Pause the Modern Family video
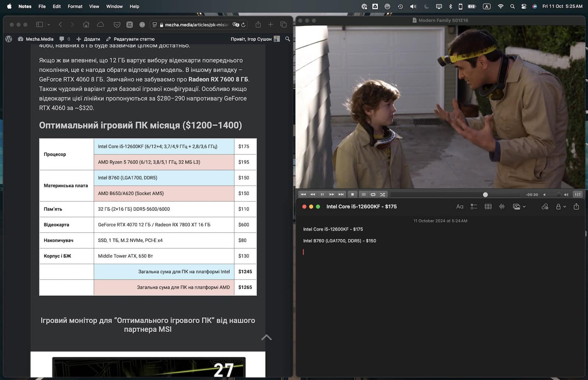588x380 pixels. (322, 194)
